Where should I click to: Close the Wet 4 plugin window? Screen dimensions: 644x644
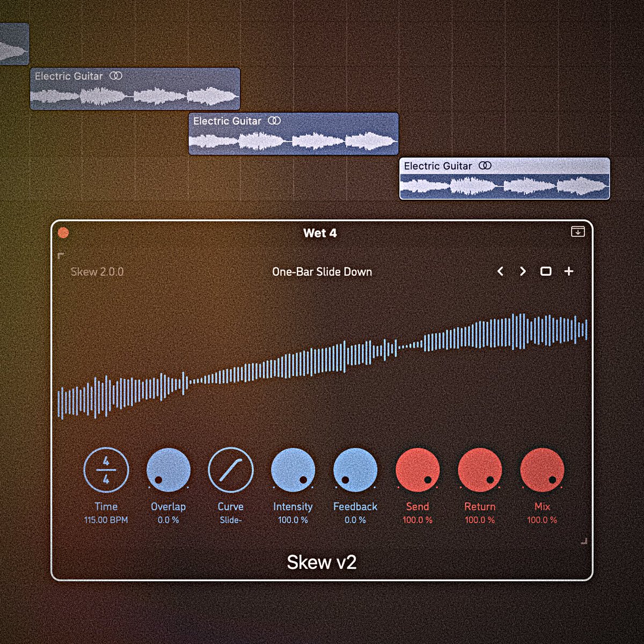[x=63, y=232]
